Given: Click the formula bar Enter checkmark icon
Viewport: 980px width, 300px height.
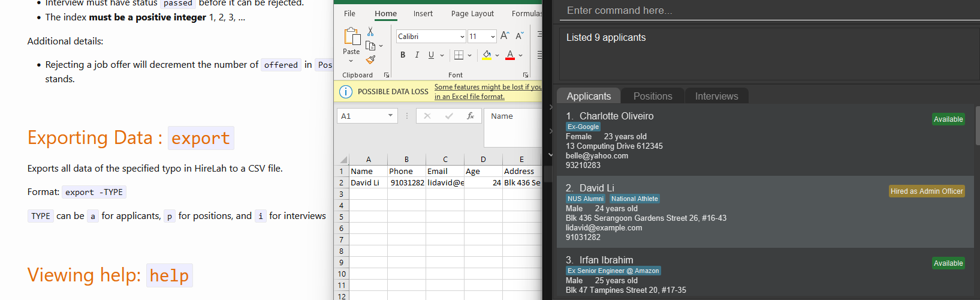Looking at the screenshot, I should pos(449,116).
